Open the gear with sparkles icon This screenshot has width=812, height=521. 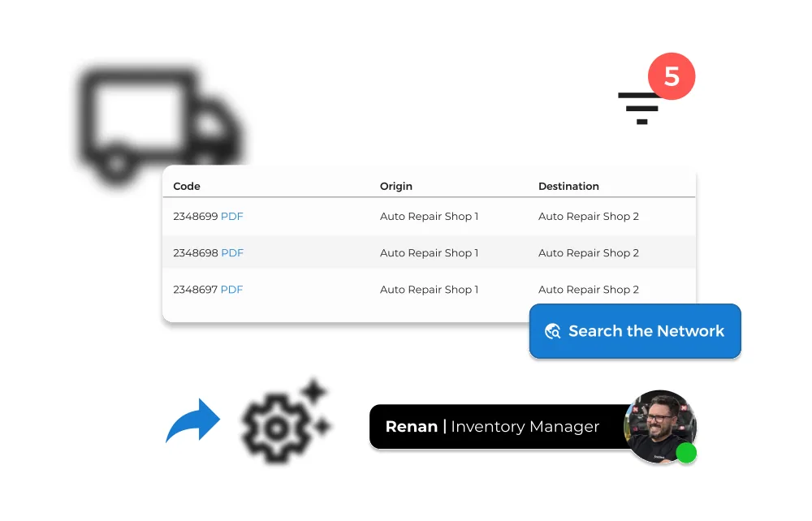pyautogui.click(x=287, y=422)
